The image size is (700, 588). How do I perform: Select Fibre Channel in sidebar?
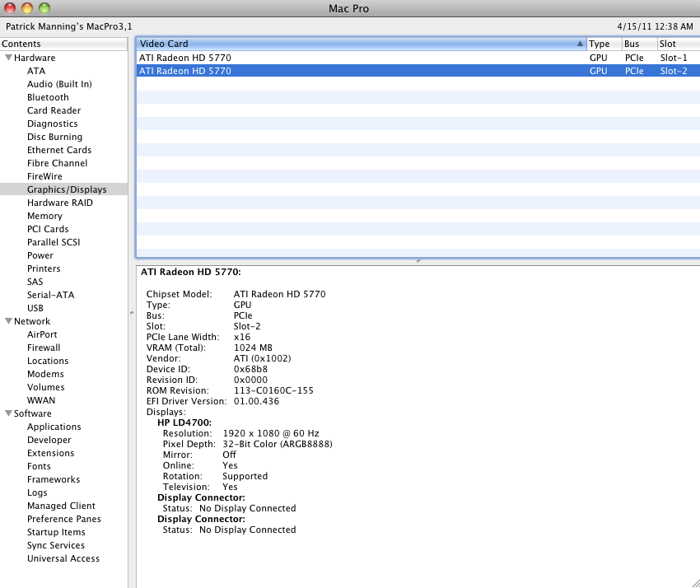57,163
